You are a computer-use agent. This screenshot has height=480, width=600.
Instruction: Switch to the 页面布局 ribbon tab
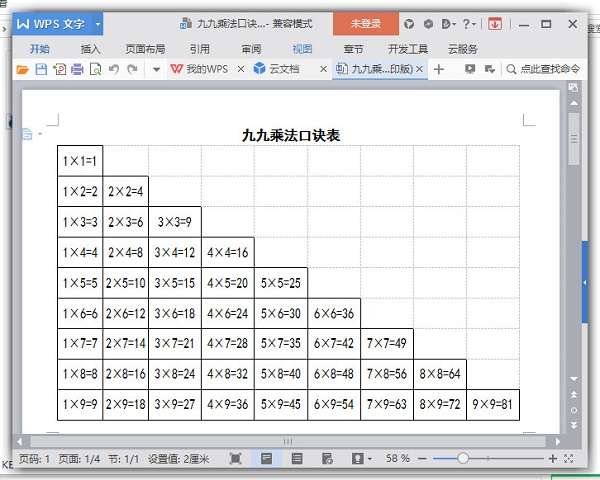[x=145, y=49]
